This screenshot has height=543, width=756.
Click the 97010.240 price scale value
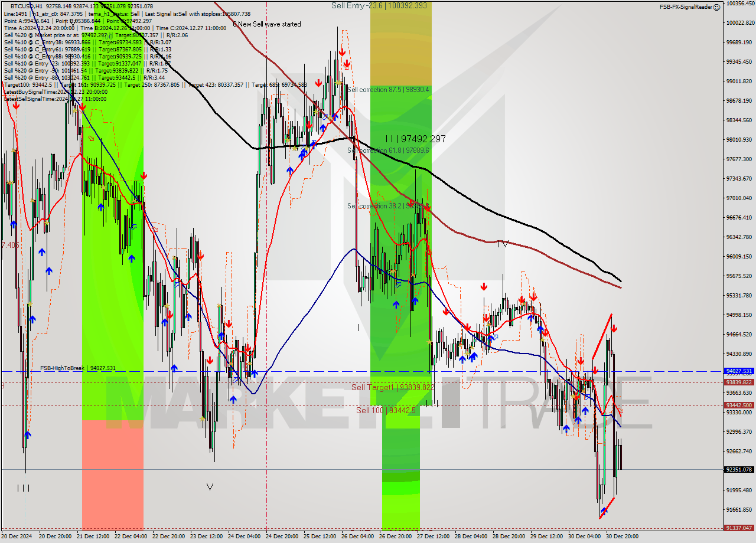(x=739, y=198)
